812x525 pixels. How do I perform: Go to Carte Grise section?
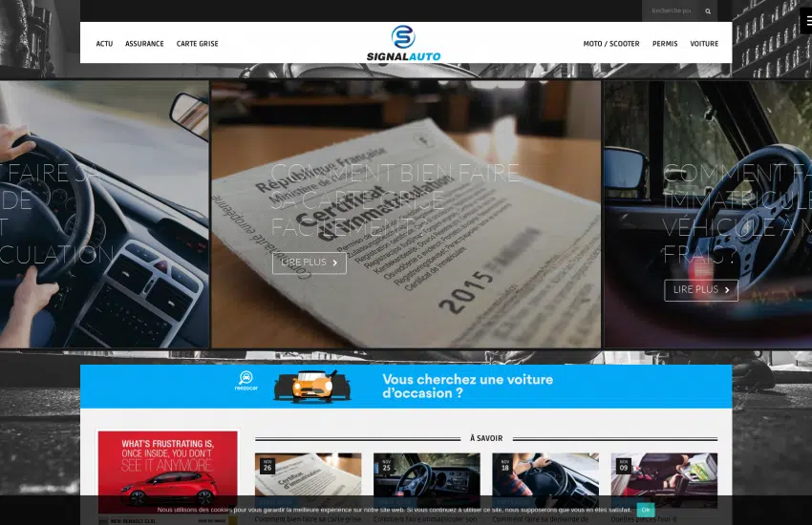coord(197,44)
